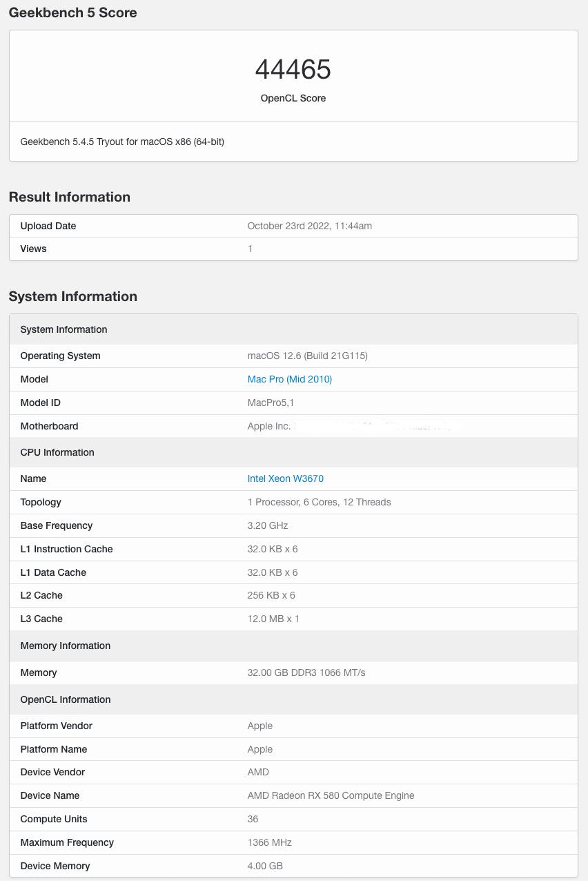This screenshot has height=881, width=588.
Task: Click the Operating System label
Action: point(61,356)
